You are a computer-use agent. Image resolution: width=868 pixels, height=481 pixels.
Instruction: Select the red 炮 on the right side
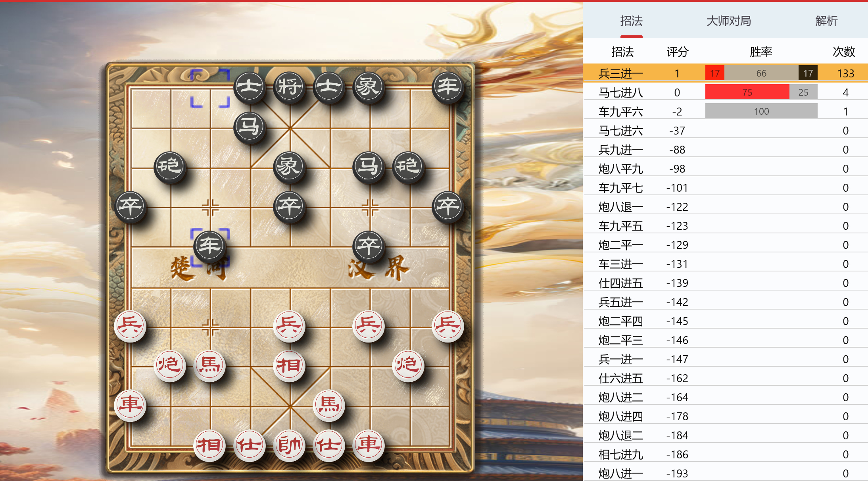pos(408,366)
